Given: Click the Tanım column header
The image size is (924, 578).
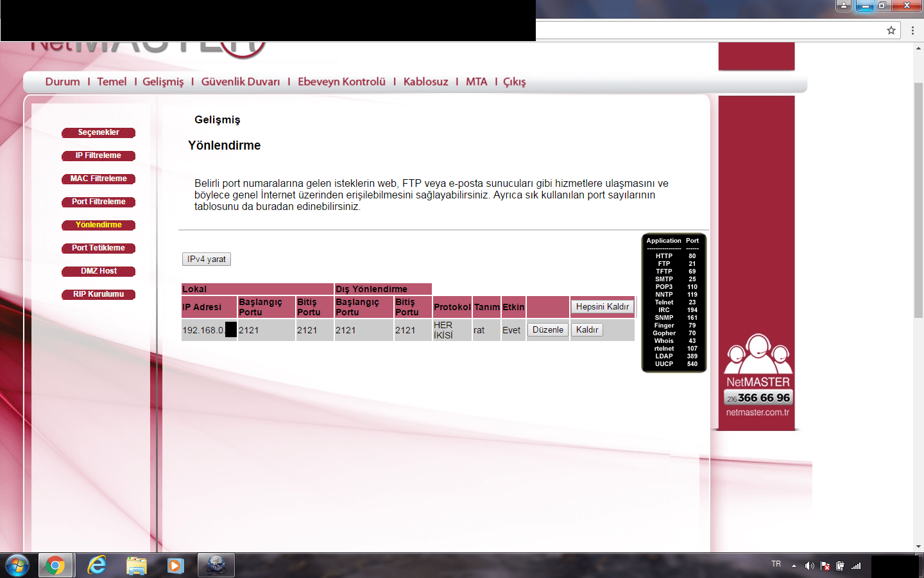Looking at the screenshot, I should pyautogui.click(x=486, y=307).
